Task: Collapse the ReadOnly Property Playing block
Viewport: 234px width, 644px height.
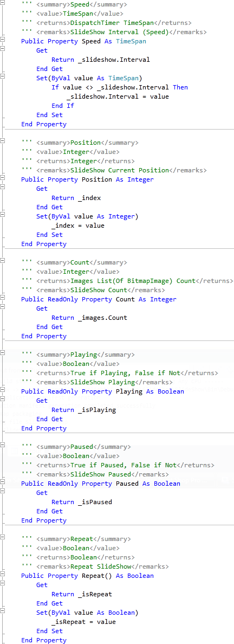Action: point(2,389)
